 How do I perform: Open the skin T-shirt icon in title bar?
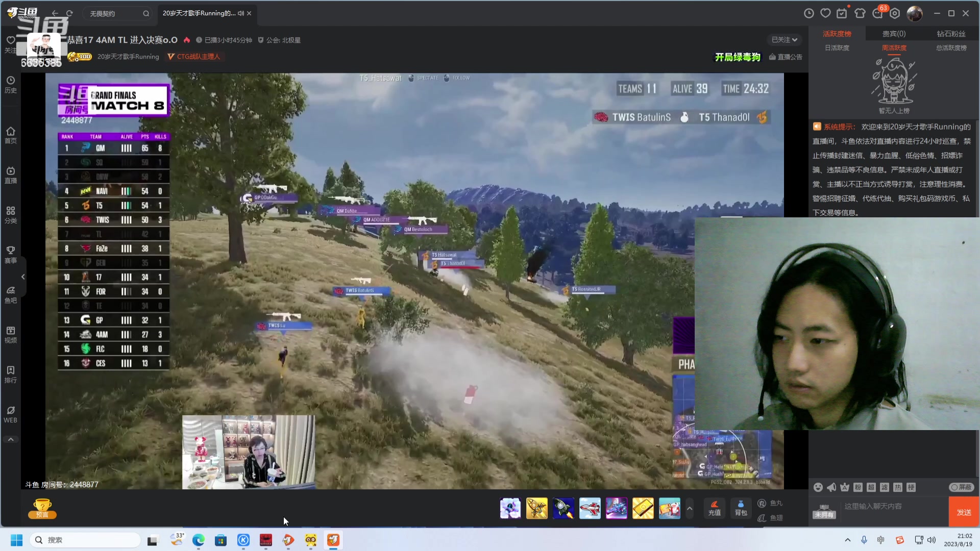(x=860, y=13)
